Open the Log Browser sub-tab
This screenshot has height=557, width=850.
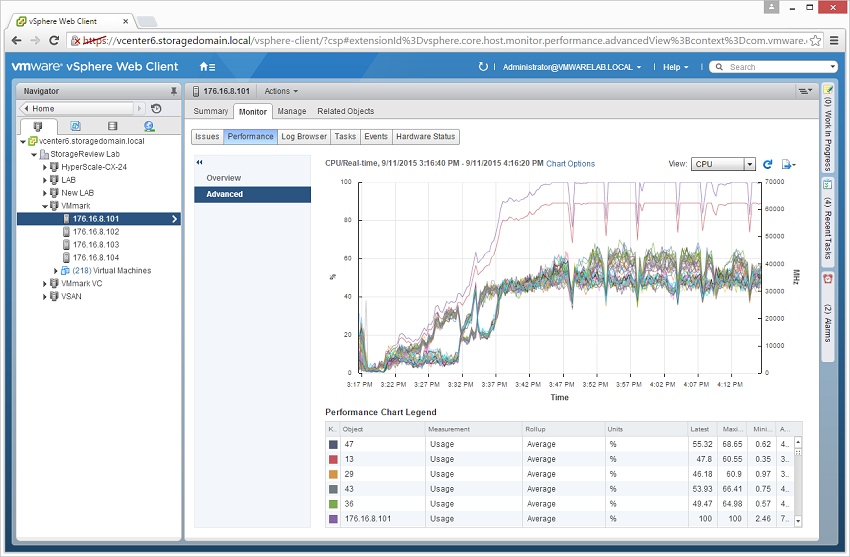point(304,137)
